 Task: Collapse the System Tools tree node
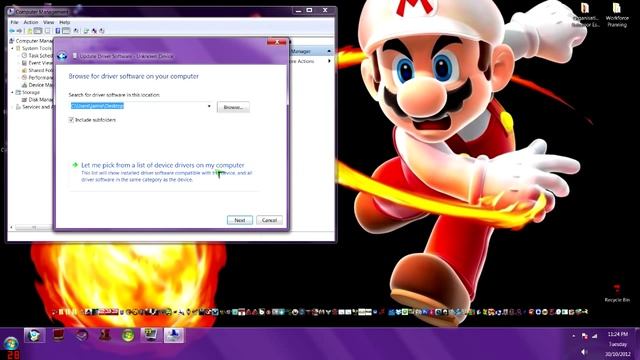point(12,48)
